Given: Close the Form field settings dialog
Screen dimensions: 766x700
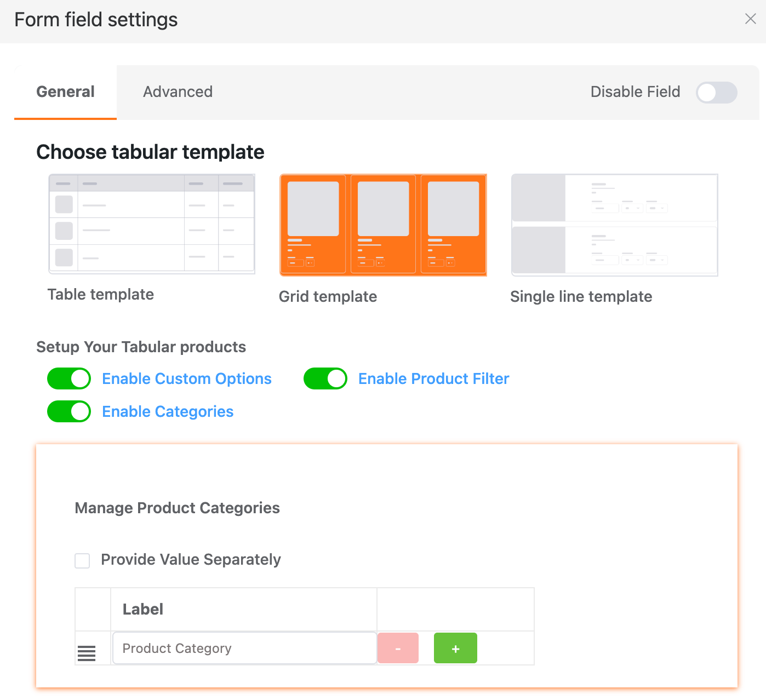Looking at the screenshot, I should pyautogui.click(x=750, y=19).
